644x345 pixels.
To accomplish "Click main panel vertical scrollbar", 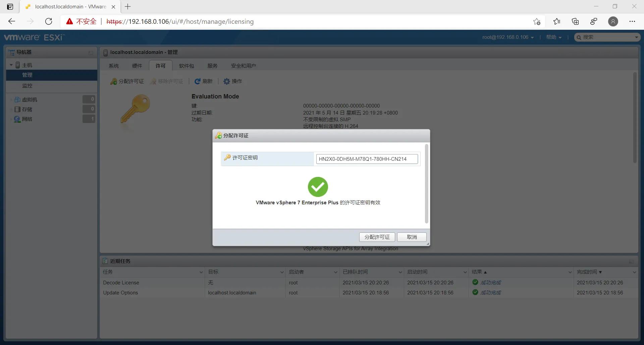I will [635, 118].
